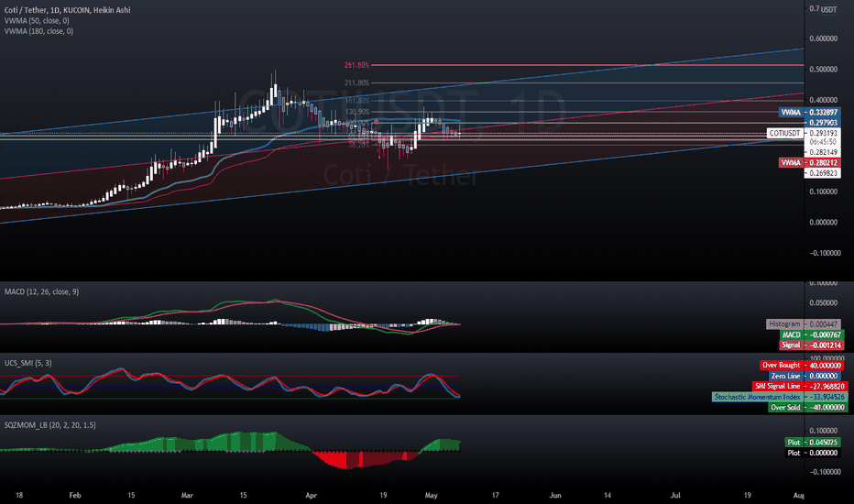Select the 0.282149 price axis label
The height and width of the screenshot is (504, 854).
coord(823,152)
